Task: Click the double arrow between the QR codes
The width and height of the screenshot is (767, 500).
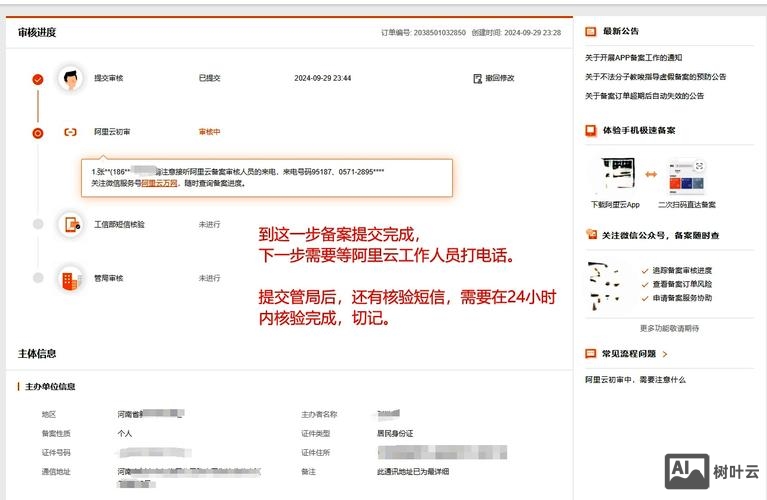Action: (651, 174)
